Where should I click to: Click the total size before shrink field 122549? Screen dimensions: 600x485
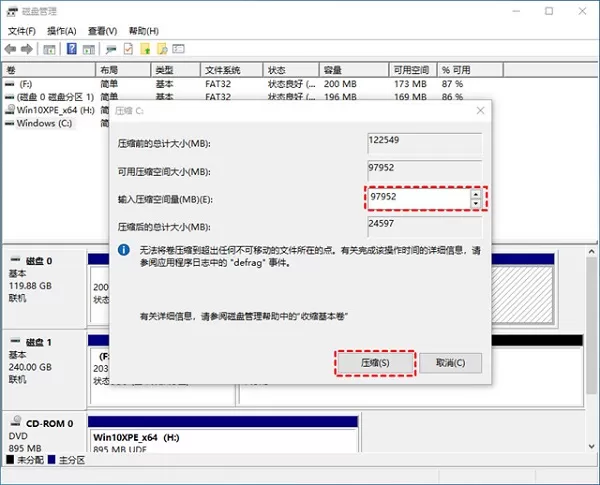(x=424, y=143)
